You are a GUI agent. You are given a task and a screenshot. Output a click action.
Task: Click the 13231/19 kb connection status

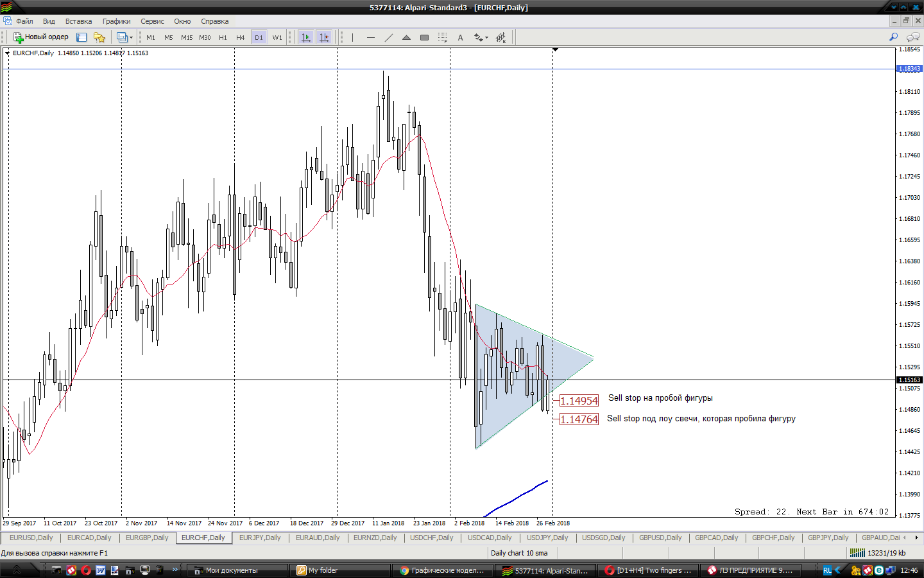(878, 553)
